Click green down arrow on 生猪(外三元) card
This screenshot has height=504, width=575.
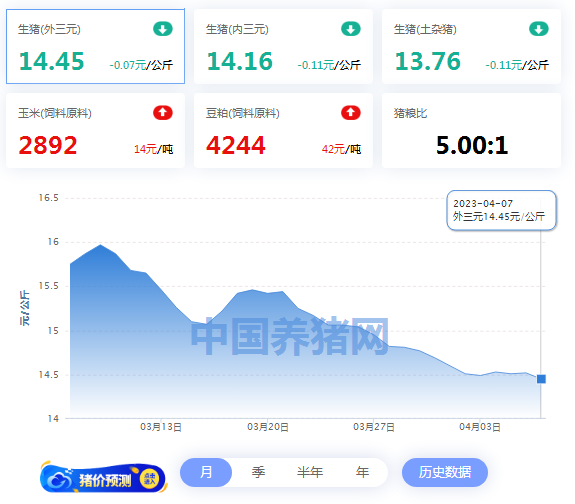tap(163, 29)
